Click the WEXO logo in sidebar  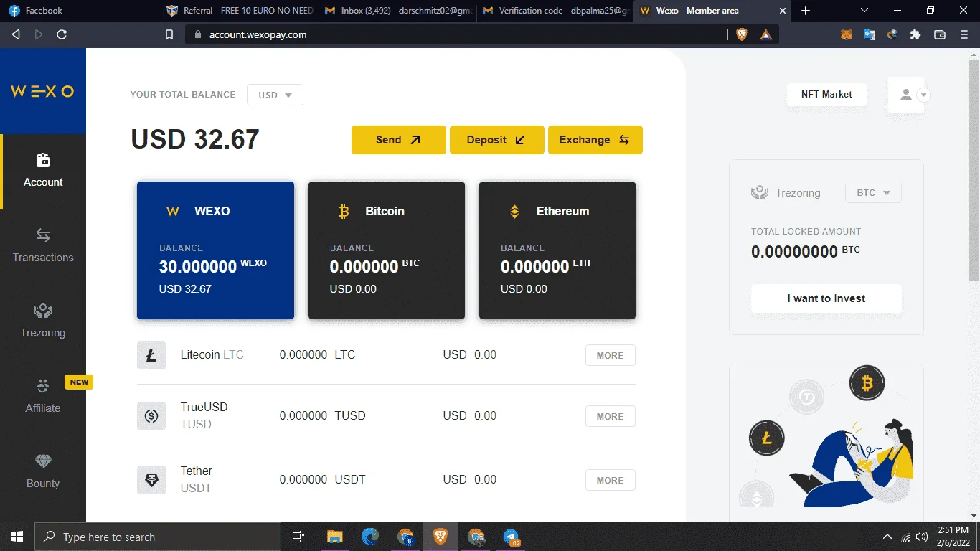(42, 91)
